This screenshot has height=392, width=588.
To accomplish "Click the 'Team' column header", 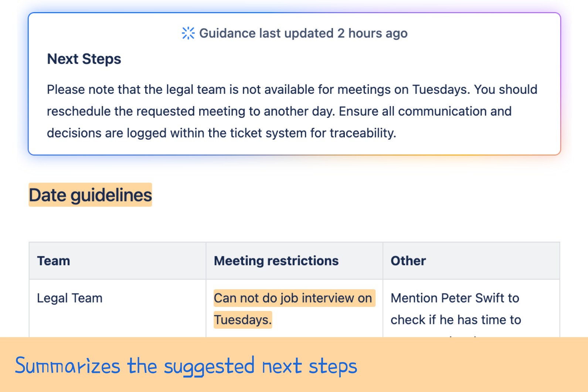I will 54,261.
